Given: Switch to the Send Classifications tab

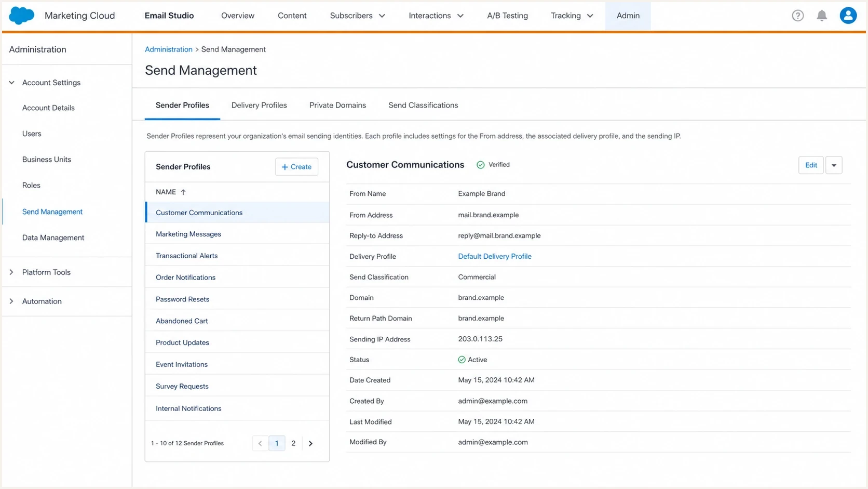Looking at the screenshot, I should click(423, 105).
